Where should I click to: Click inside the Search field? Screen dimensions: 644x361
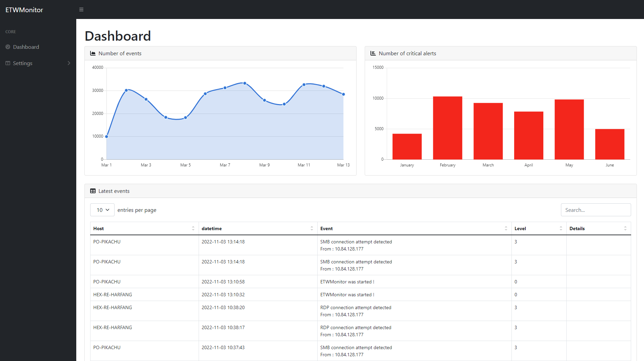click(x=596, y=210)
